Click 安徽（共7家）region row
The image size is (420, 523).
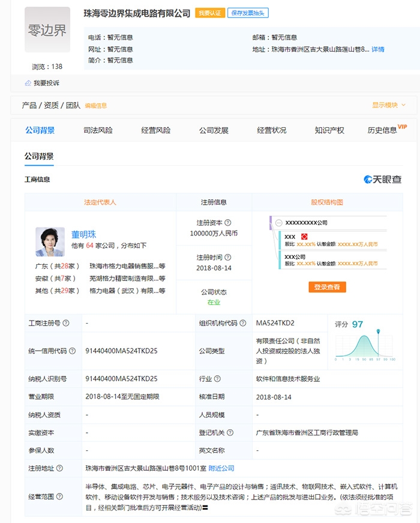55,279
